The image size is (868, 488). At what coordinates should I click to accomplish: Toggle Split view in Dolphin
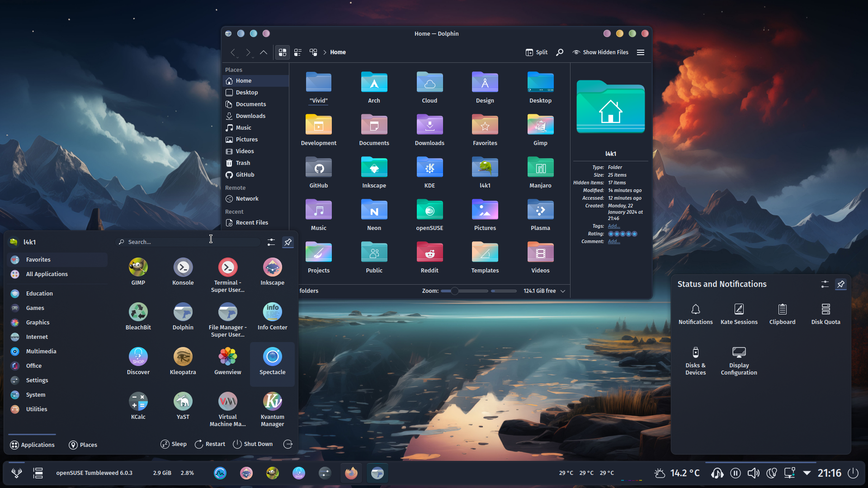click(537, 52)
